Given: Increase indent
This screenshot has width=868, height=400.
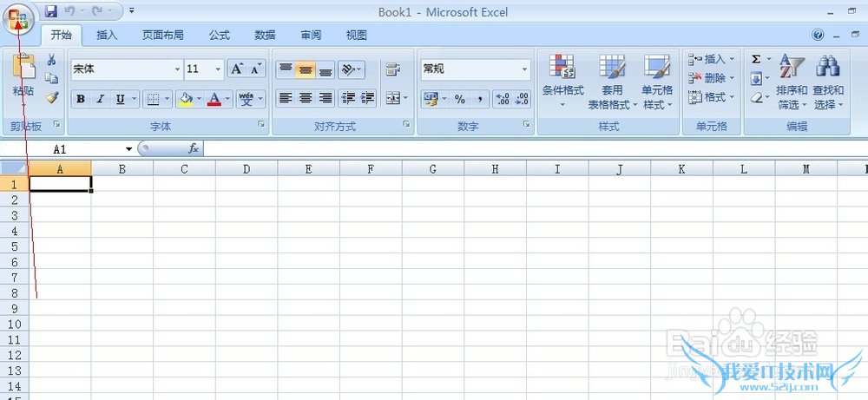Looking at the screenshot, I should point(367,98).
